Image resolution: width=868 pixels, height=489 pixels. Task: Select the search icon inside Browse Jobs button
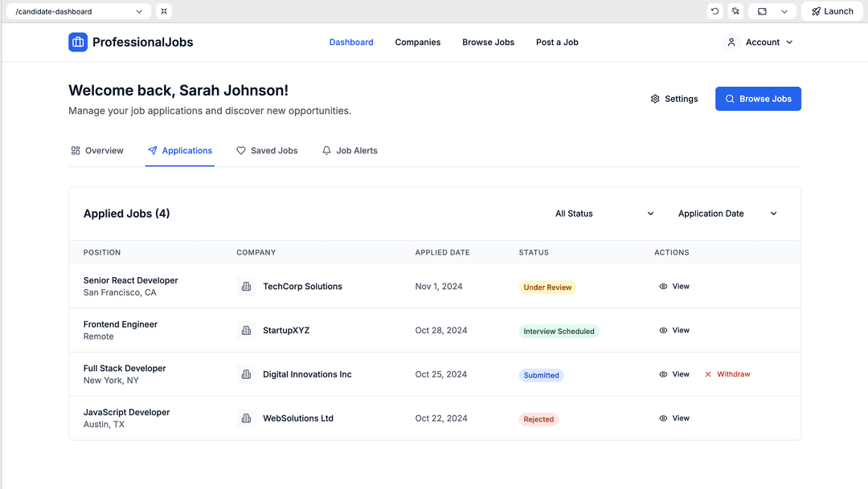(x=730, y=98)
